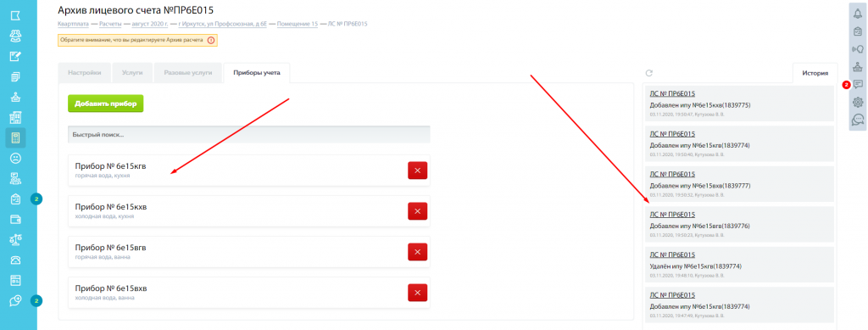Refresh the history panel
Image resolution: width=868 pixels, height=330 pixels.
pyautogui.click(x=649, y=73)
